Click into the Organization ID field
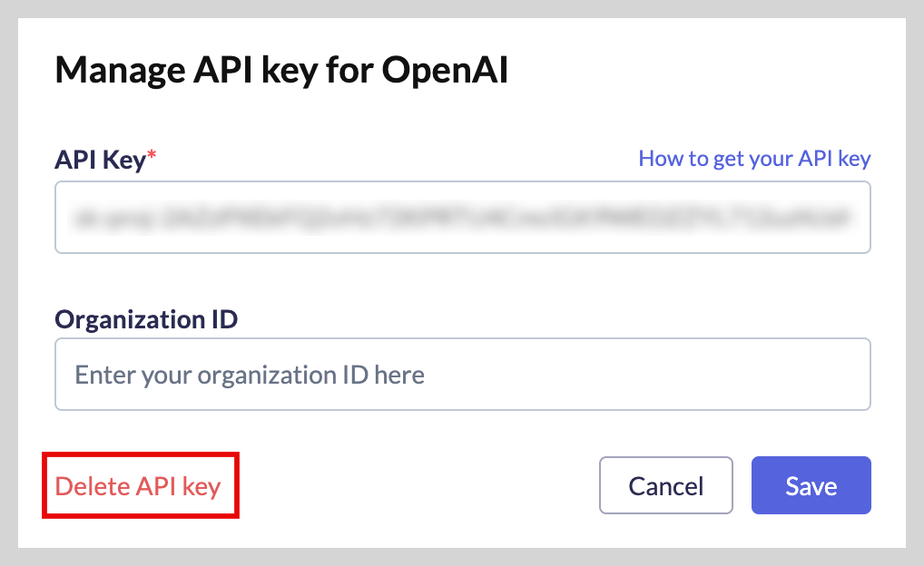The image size is (924, 566). tap(463, 374)
